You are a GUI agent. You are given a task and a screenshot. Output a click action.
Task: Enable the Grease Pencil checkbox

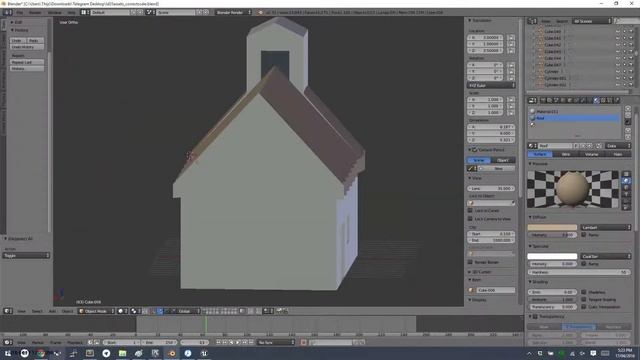(x=475, y=150)
